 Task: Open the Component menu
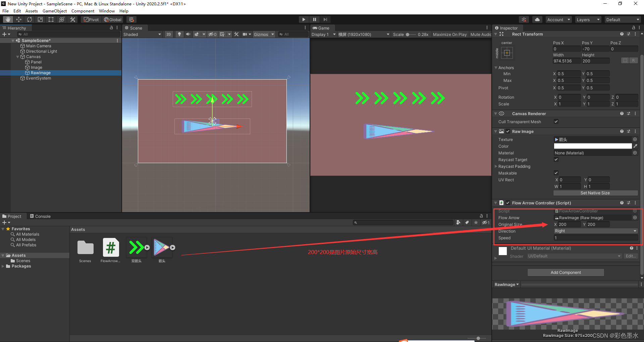[83, 11]
